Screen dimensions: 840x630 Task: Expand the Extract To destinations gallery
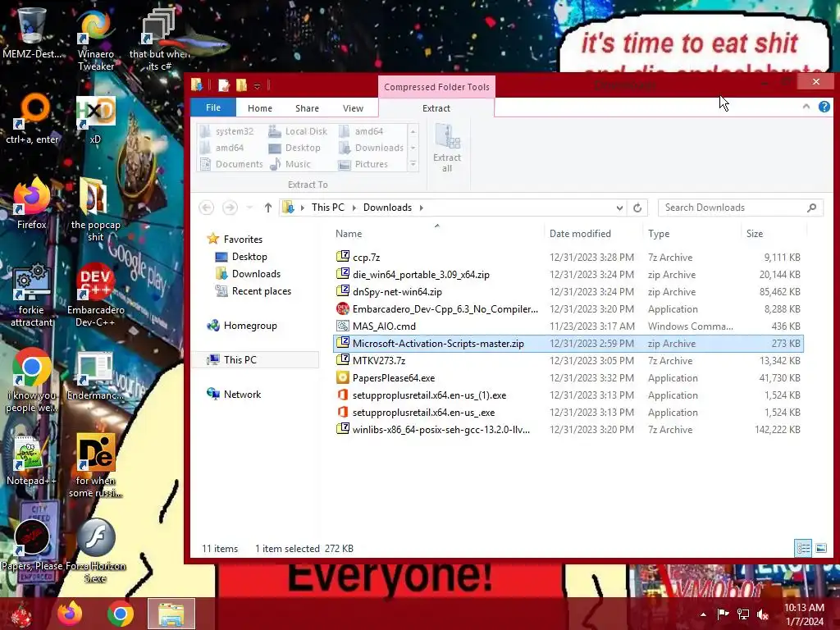pos(413,164)
